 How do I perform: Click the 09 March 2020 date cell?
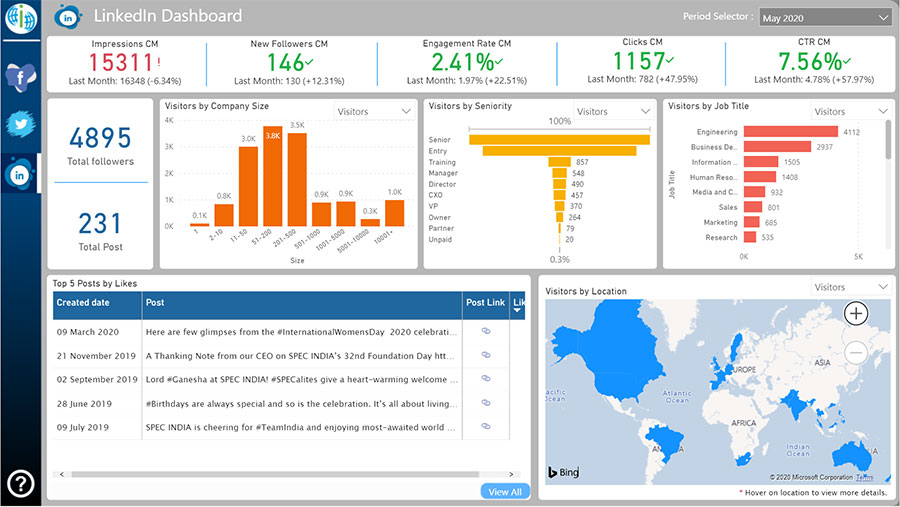[88, 332]
